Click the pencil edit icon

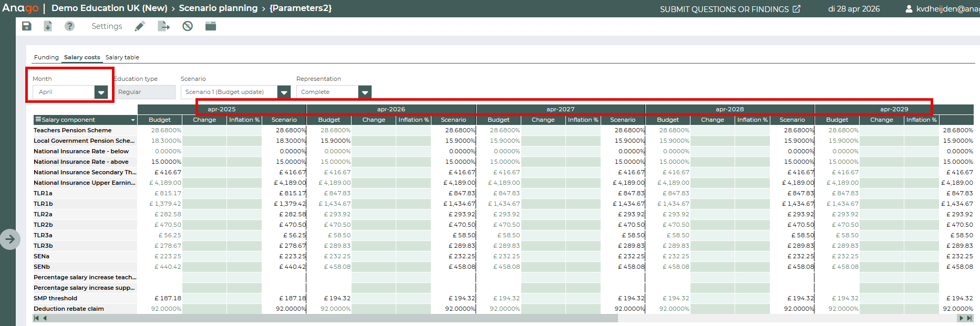[140, 26]
